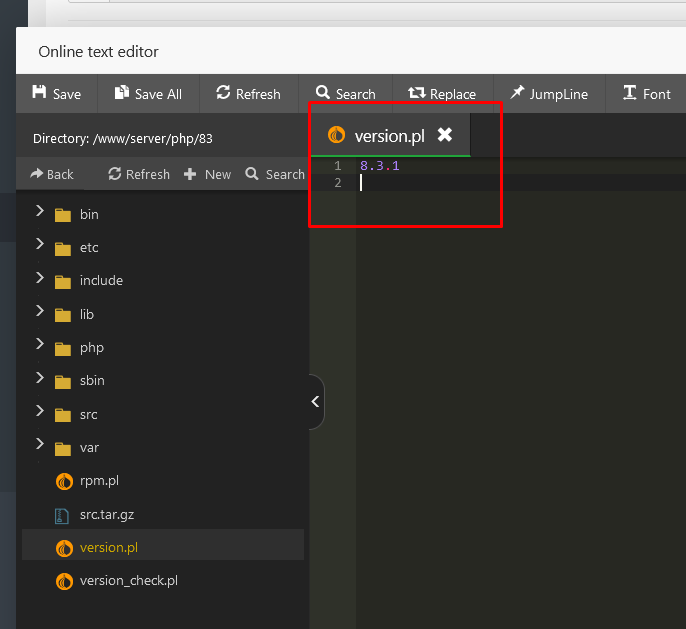Expand the include folder arrow
Viewport: 686px width, 629px height.
tap(40, 280)
